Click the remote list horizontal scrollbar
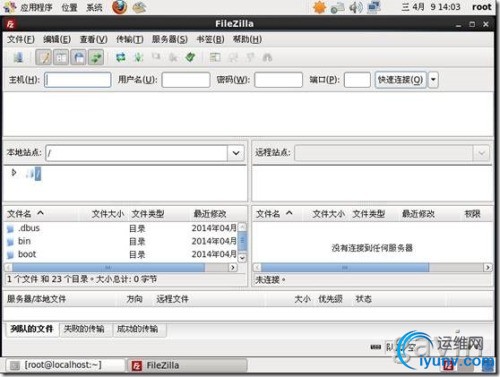Viewport: 500px width, 377px height. click(345, 267)
